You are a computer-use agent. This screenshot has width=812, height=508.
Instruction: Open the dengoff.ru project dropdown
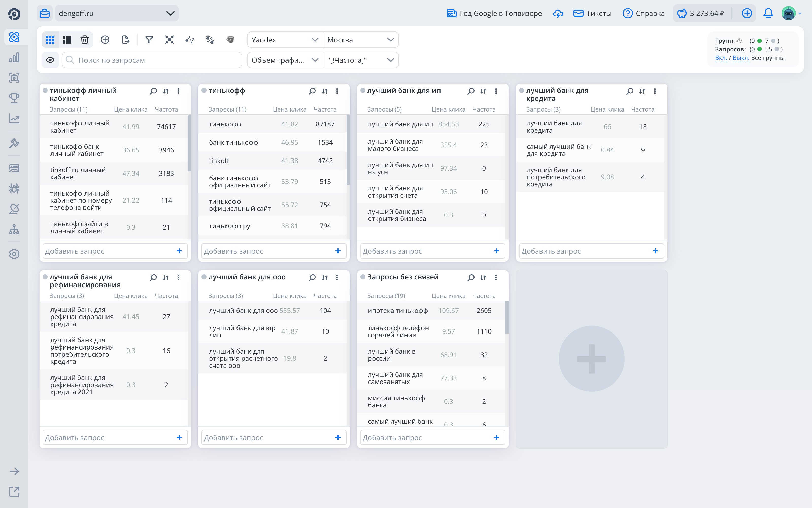coord(116,13)
